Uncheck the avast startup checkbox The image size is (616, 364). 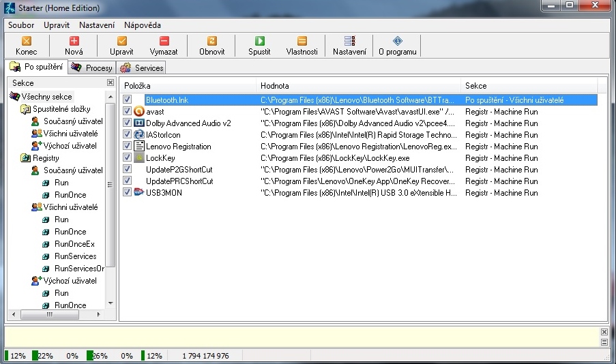[x=127, y=111]
